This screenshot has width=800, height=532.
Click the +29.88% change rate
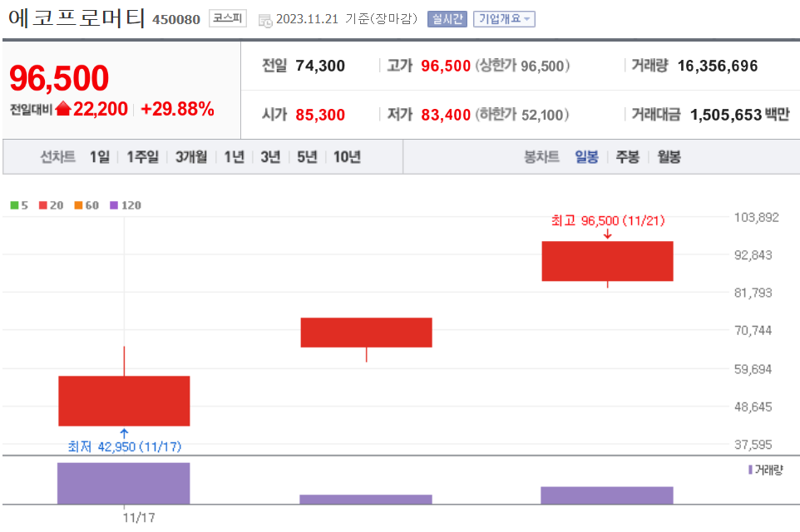[177, 109]
